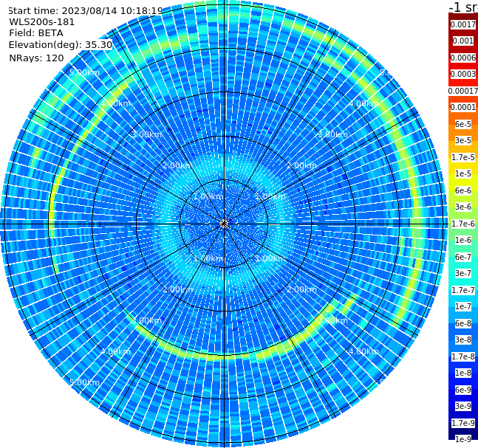Click the colorbar unit label reading -1 sr
478x448 pixels.
click(x=463, y=7)
